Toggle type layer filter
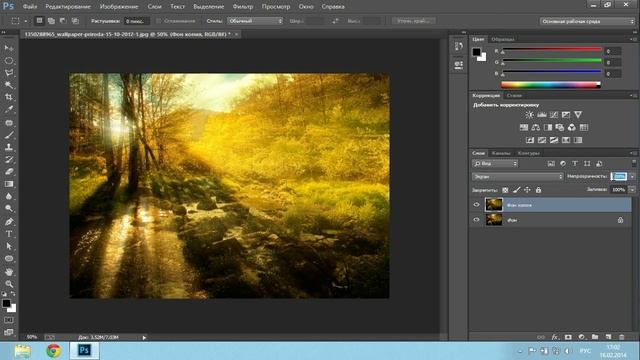The width and height of the screenshot is (640, 360). (x=575, y=164)
